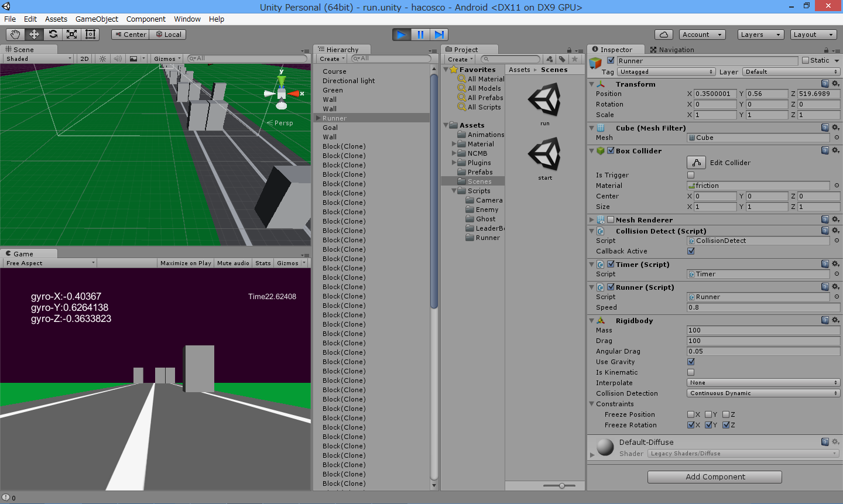Open the Layout dropdown

coord(813,34)
